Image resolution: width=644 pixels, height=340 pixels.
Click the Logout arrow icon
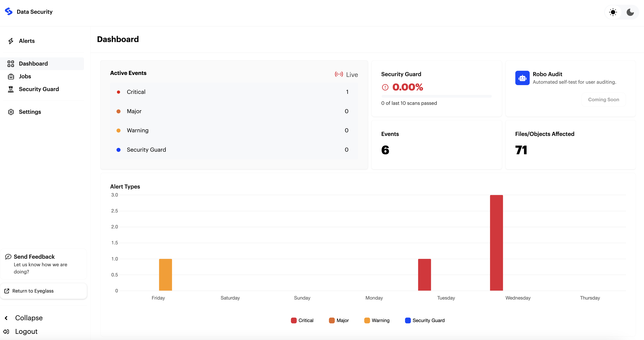pos(6,331)
